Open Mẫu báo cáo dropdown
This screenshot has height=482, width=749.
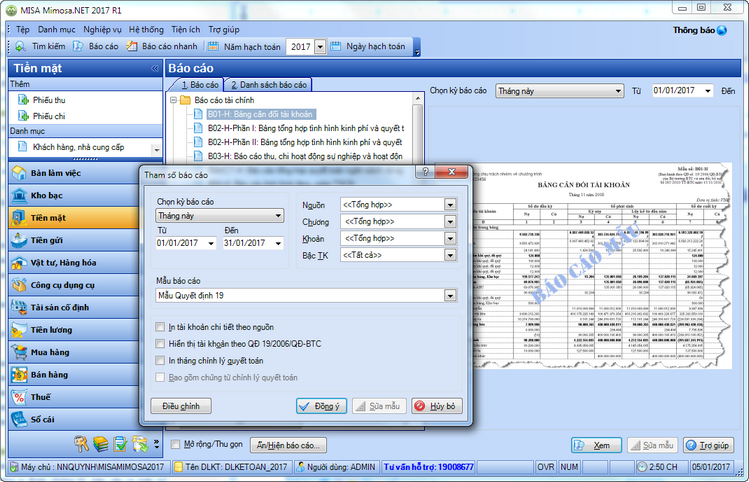pyautogui.click(x=450, y=296)
